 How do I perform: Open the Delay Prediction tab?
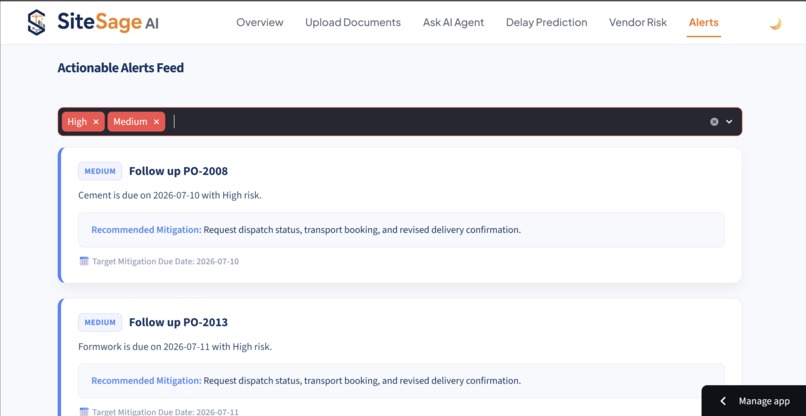546,23
